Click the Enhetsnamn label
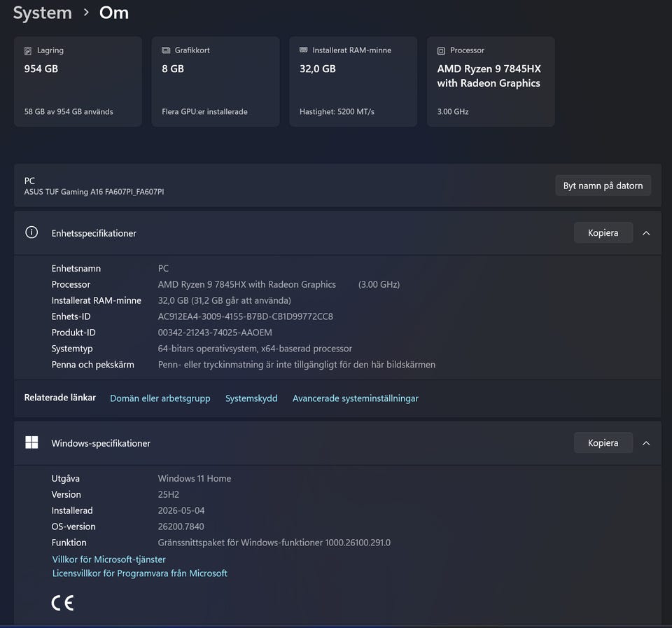672x628 pixels. pyautogui.click(x=76, y=268)
